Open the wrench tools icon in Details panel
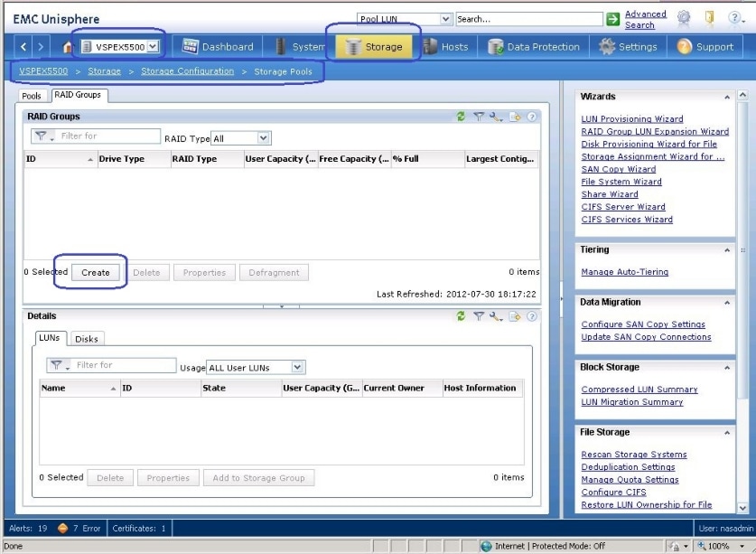This screenshot has height=554, width=756. click(496, 316)
